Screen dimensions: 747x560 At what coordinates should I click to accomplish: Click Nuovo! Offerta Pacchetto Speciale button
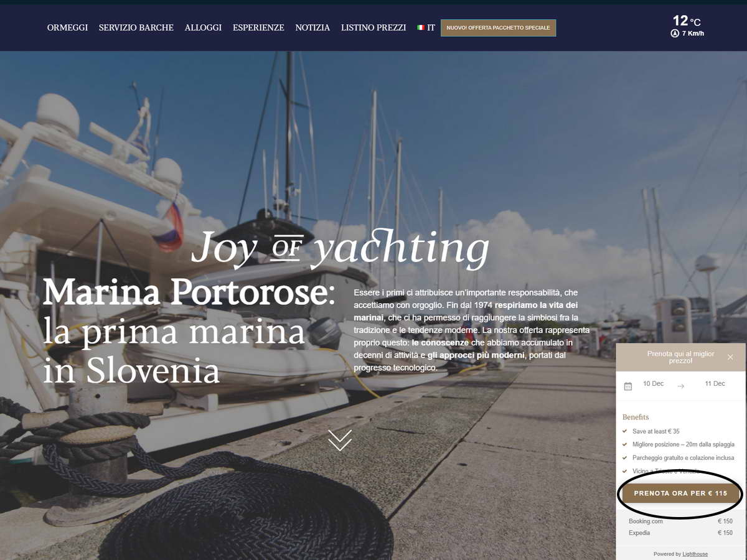[499, 28]
